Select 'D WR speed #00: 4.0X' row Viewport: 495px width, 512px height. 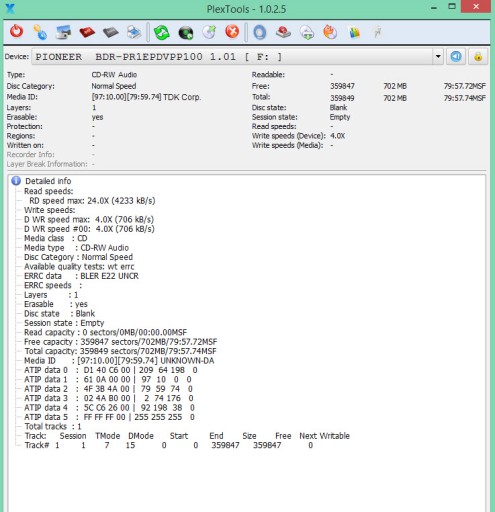(89, 229)
